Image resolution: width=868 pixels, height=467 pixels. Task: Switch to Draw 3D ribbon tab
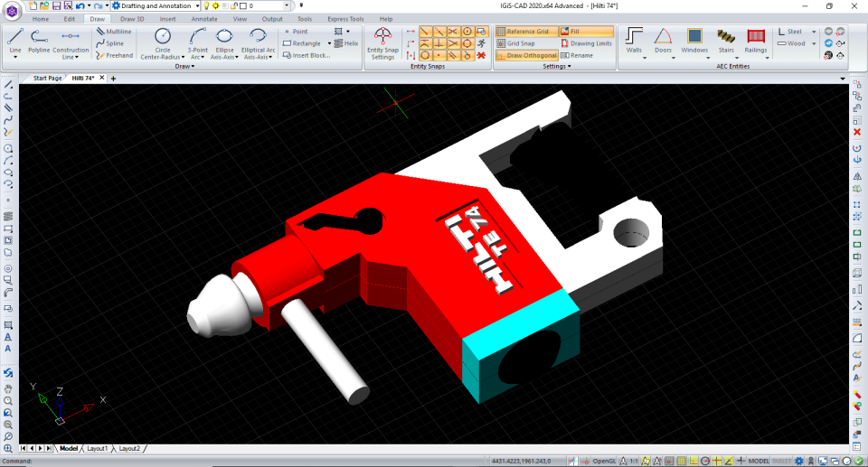point(132,19)
